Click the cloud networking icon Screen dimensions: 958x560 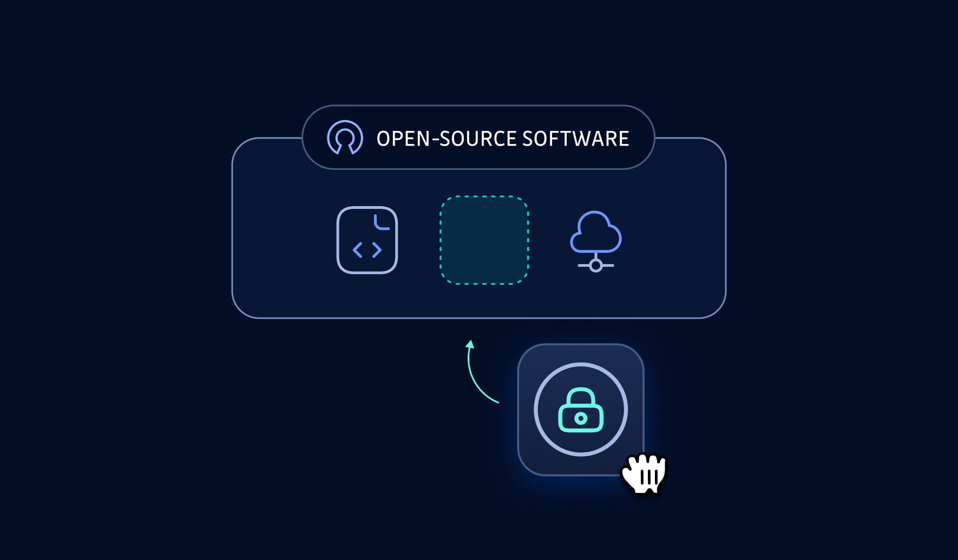pyautogui.click(x=595, y=234)
